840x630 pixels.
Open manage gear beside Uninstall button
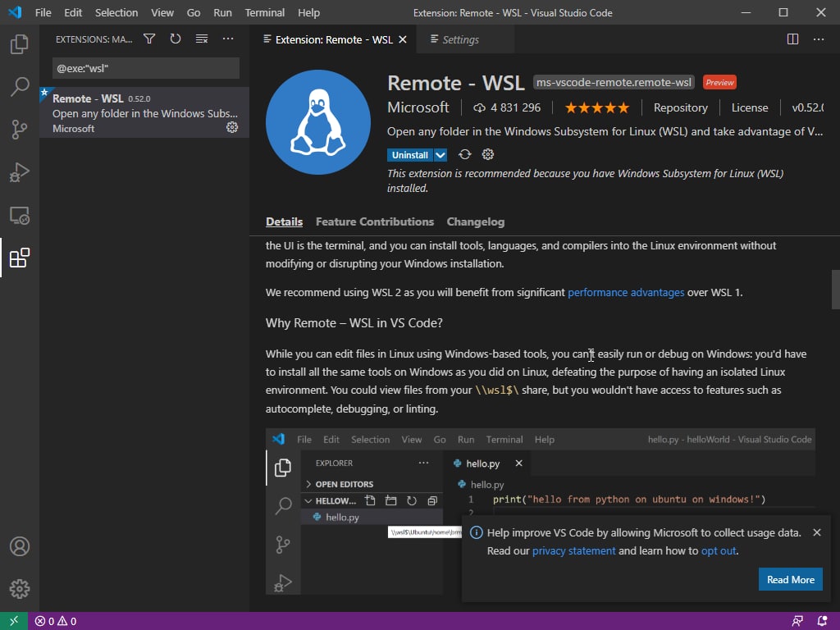(487, 155)
